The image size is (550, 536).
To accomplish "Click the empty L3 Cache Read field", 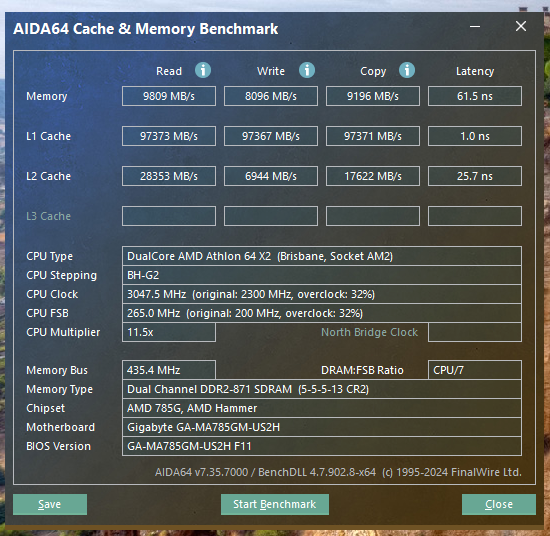I will 169,216.
